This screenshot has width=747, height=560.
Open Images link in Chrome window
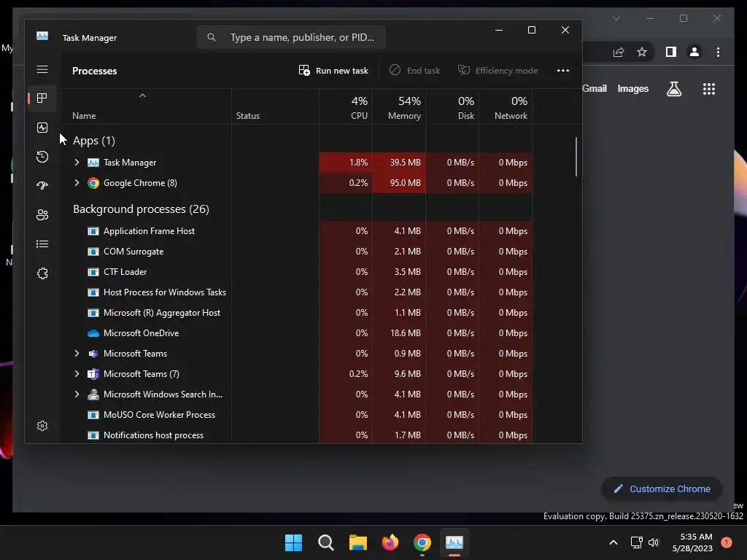coord(632,88)
